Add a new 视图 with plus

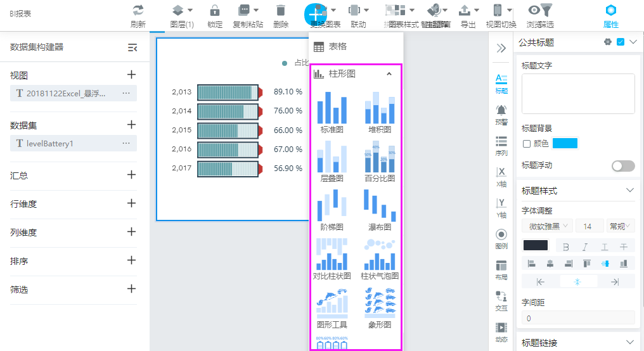click(131, 75)
